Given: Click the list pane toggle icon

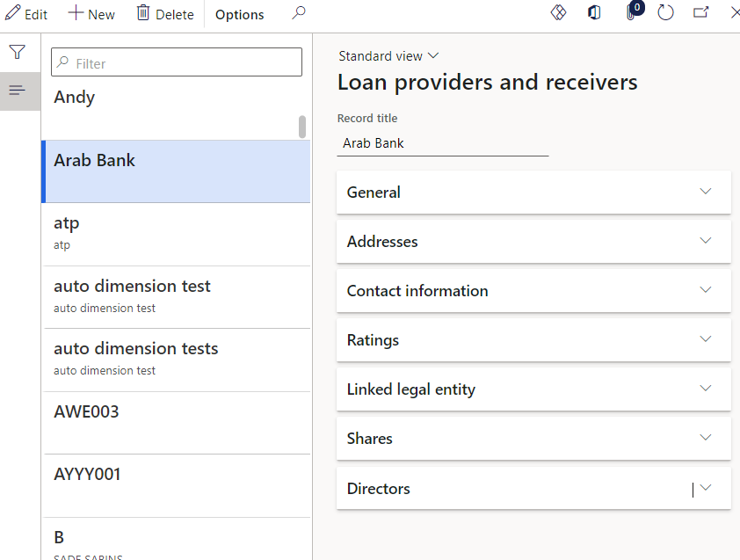Looking at the screenshot, I should coord(18,89).
